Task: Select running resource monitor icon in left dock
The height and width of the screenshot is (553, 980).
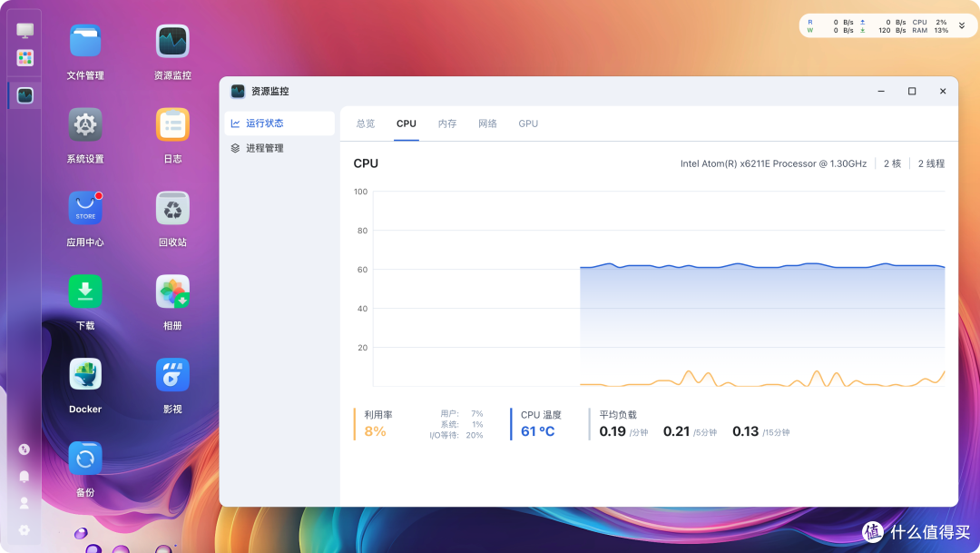Action: (x=25, y=95)
